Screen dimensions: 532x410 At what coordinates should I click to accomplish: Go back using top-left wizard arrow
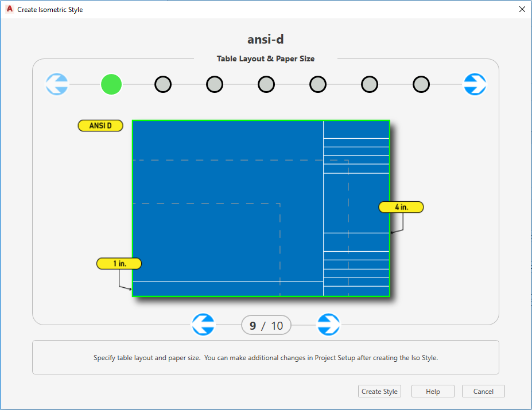(57, 84)
